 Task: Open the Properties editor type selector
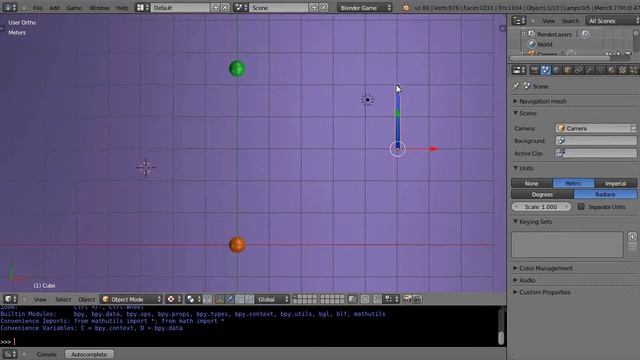pos(519,70)
